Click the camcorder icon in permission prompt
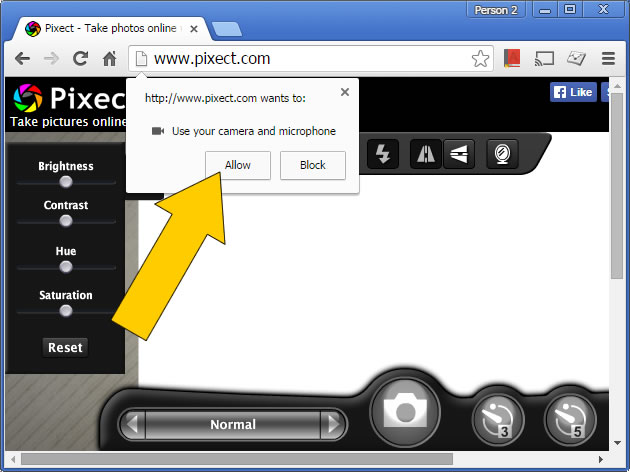The image size is (630, 472). 158,131
